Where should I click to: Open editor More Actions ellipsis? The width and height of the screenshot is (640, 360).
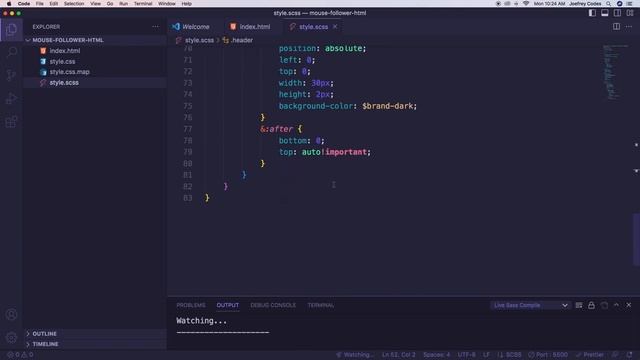tap(629, 27)
